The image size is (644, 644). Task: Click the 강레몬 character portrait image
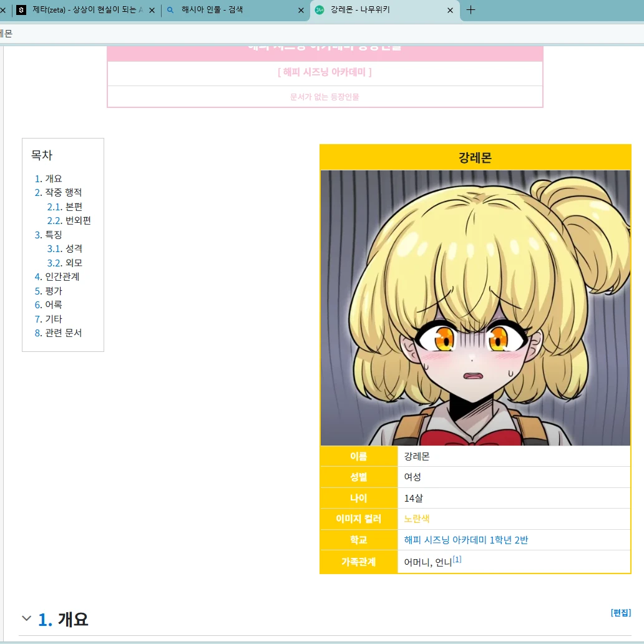click(475, 308)
